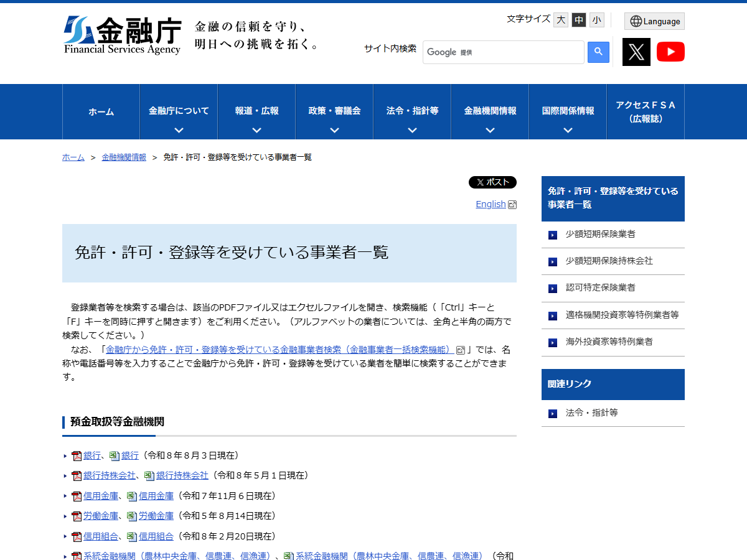Focus the Google site search field

504,52
